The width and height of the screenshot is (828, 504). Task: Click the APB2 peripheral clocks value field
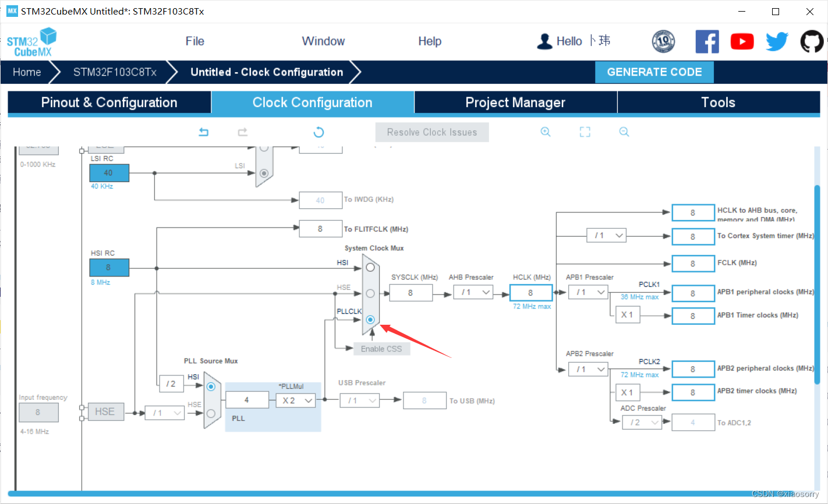pyautogui.click(x=693, y=369)
